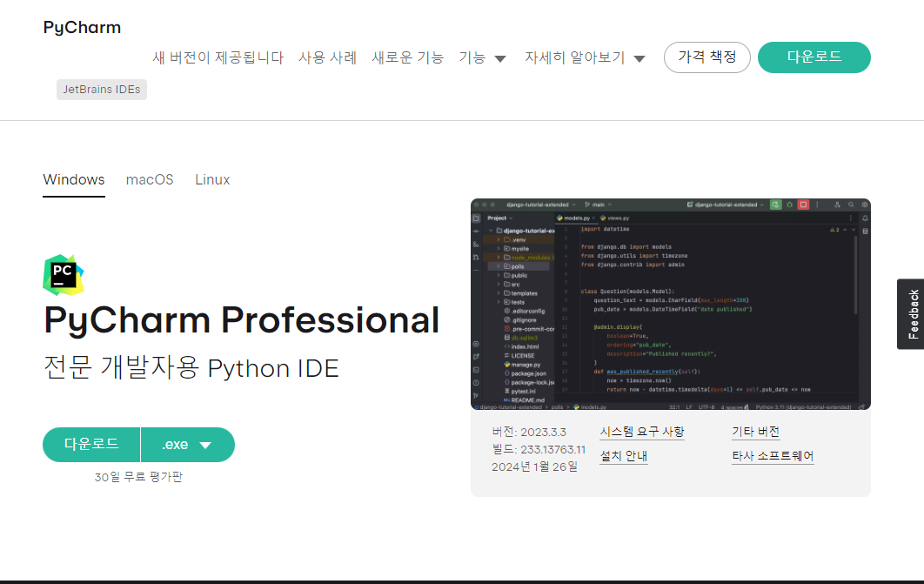
Task: Open the Feedback side tab
Action: click(911, 314)
